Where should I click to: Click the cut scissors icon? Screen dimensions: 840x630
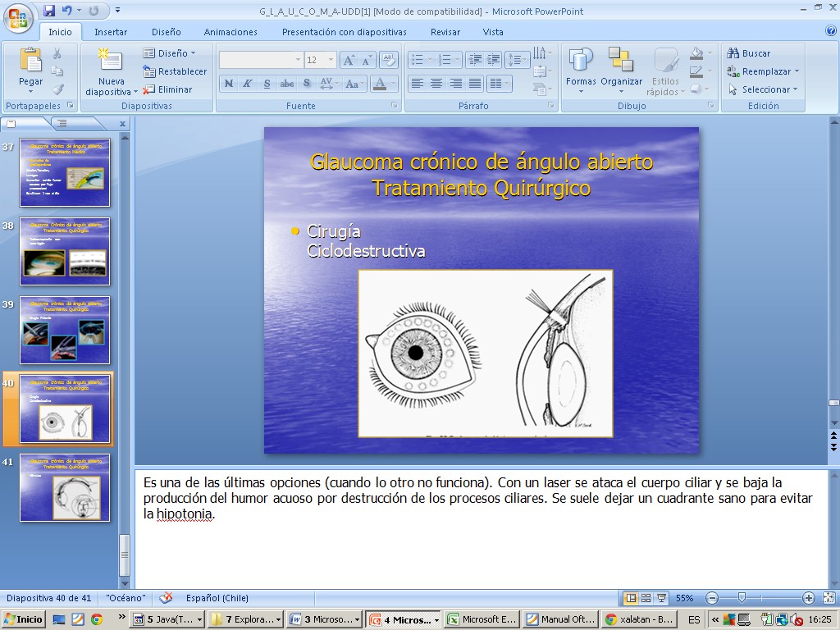tap(57, 53)
